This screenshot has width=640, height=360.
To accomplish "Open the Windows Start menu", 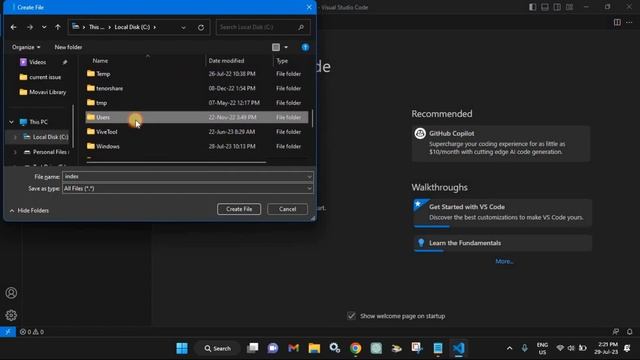I will pos(182,348).
